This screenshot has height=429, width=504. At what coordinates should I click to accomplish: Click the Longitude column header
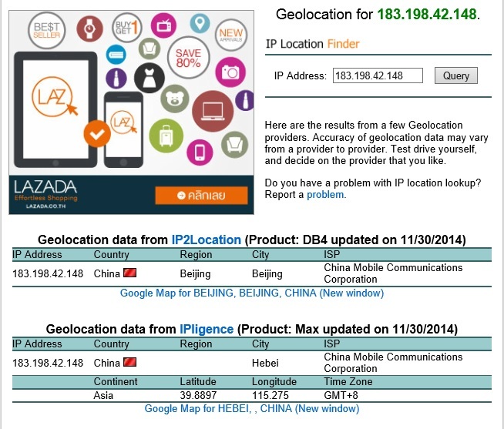[274, 381]
